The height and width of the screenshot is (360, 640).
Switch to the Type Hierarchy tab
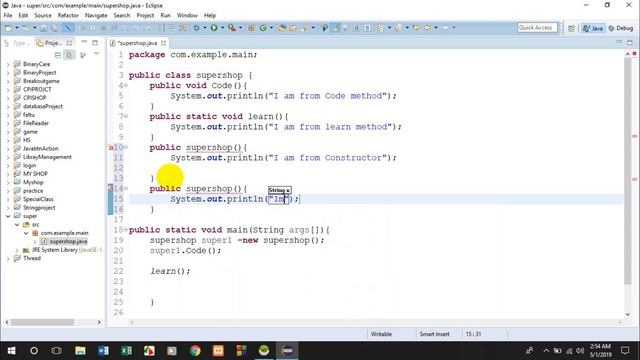17,43
